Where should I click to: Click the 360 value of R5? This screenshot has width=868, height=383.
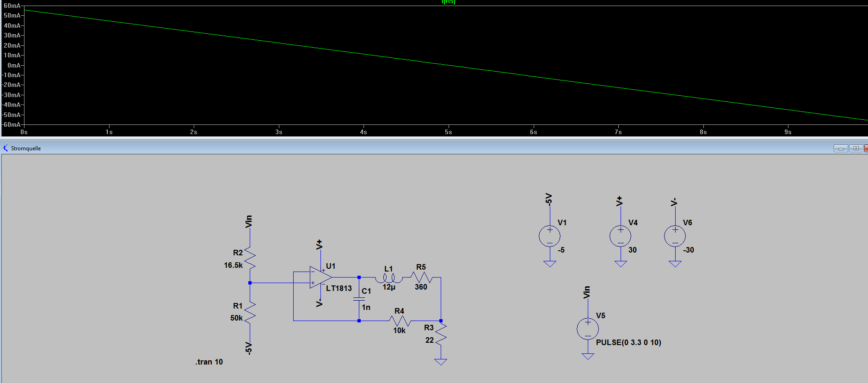point(421,287)
